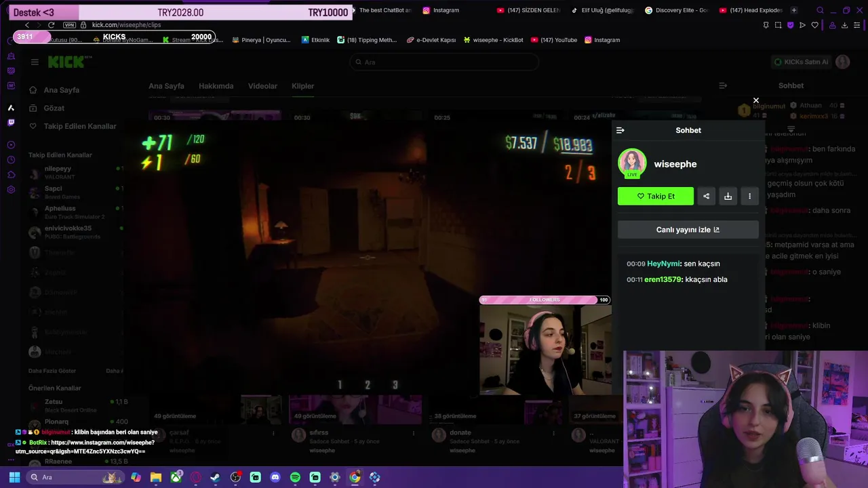Open the Ana Sayfa channel tab
The height and width of the screenshot is (488, 868).
(166, 86)
